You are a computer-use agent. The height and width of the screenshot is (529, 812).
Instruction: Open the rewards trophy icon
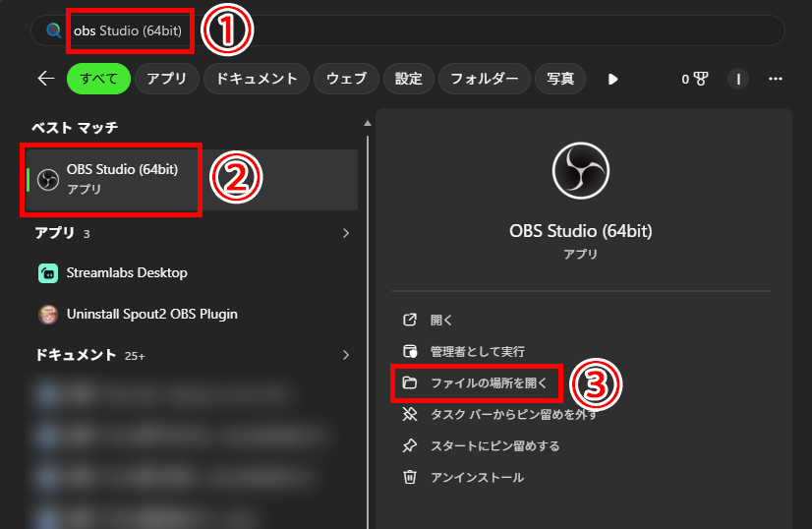(x=694, y=79)
